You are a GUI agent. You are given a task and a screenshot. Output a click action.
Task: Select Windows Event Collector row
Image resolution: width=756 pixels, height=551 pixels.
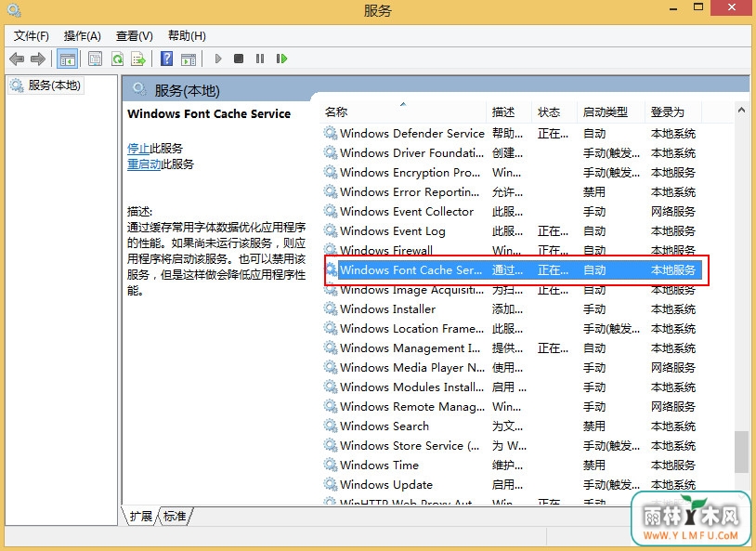[512, 211]
